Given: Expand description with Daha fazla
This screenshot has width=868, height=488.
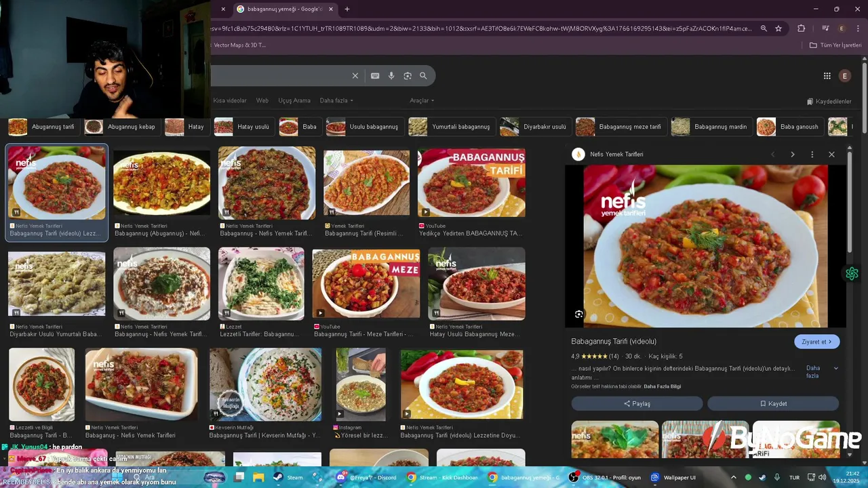Looking at the screenshot, I should pyautogui.click(x=821, y=371).
